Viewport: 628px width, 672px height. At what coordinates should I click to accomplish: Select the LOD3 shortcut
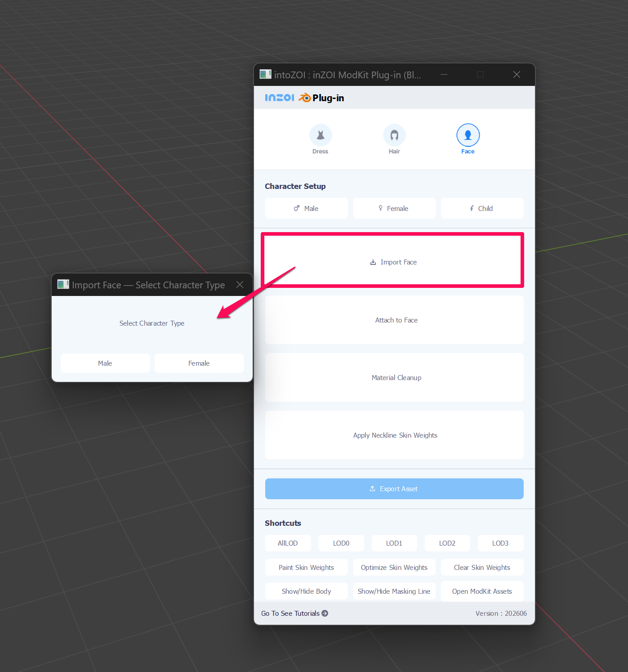tap(500, 543)
